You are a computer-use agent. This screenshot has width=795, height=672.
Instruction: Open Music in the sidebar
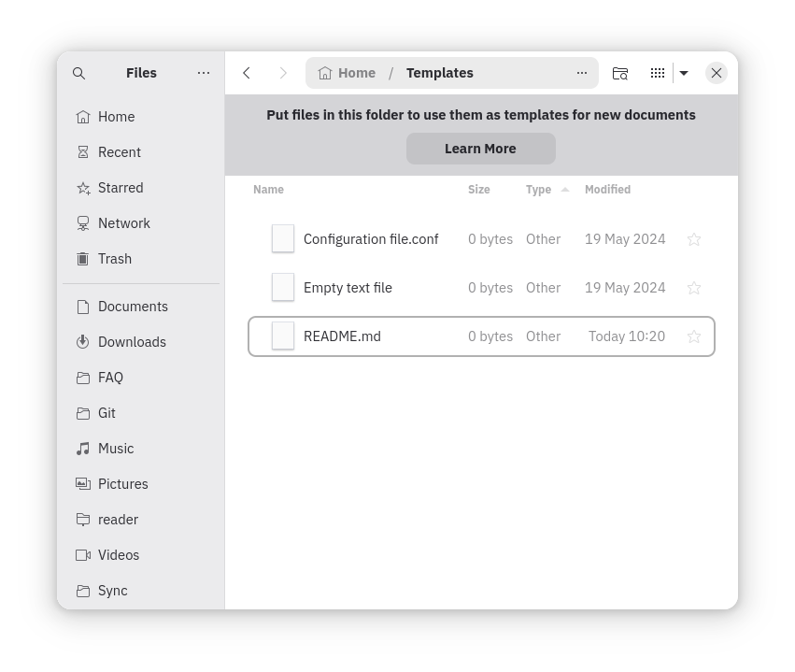141,449
